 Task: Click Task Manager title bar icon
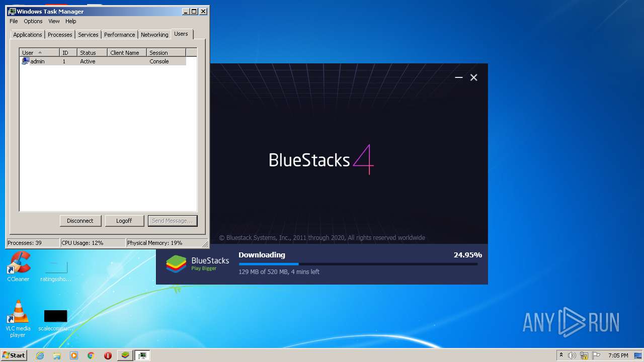pos(12,11)
